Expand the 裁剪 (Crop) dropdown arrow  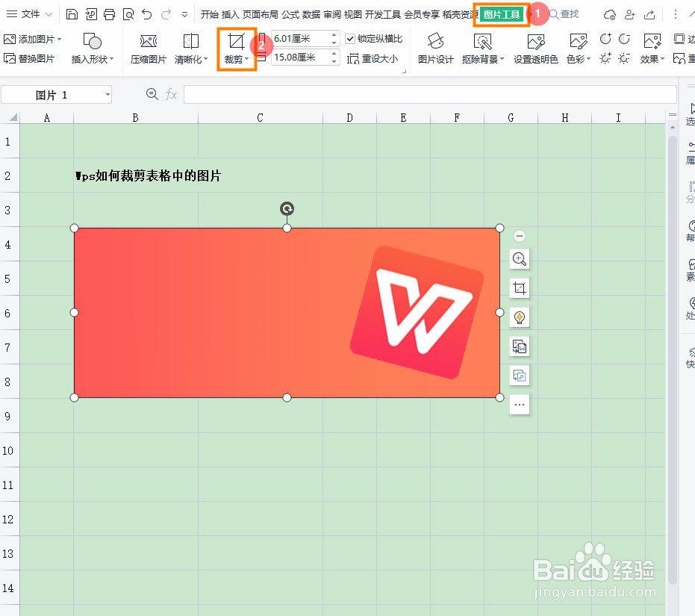click(246, 58)
